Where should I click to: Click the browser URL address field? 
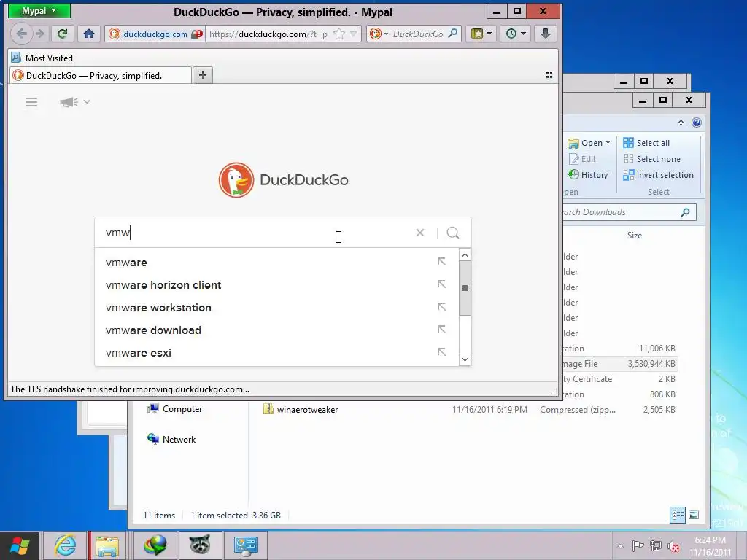pyautogui.click(x=268, y=34)
